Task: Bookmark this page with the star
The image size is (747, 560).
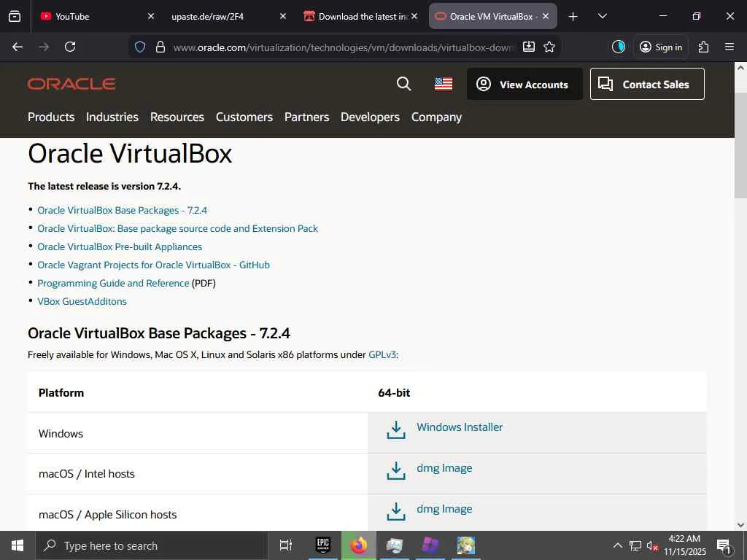Action: click(x=549, y=47)
